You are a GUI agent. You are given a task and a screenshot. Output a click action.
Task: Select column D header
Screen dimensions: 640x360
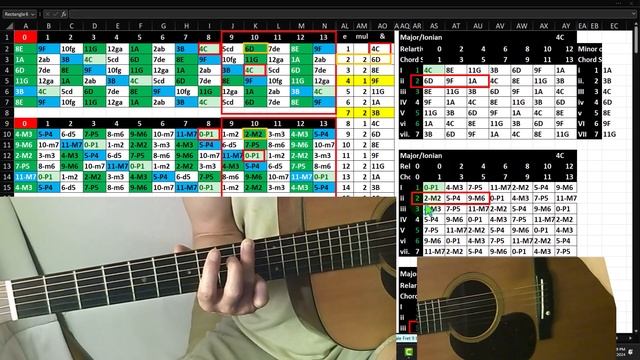pos(94,26)
